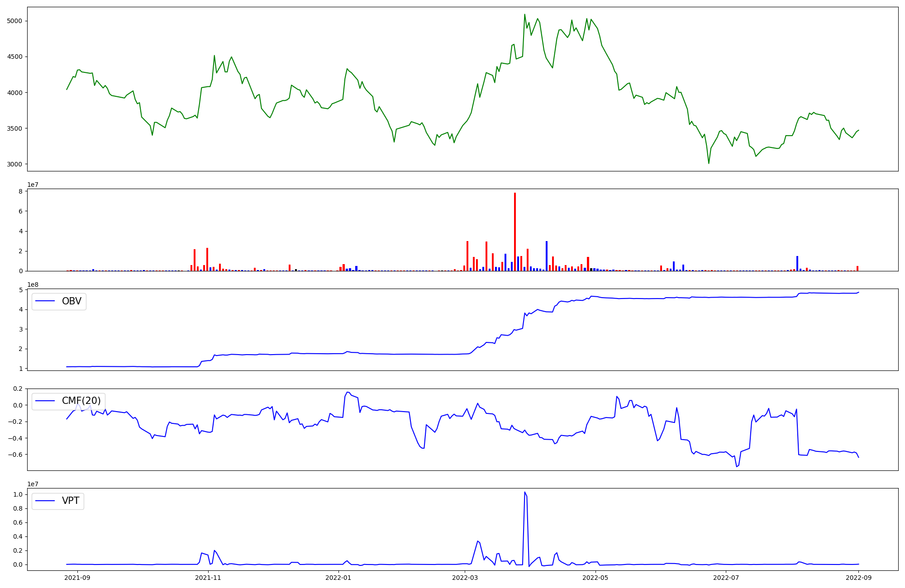Screen dimensions: 905x588
Task: Click the tallest blue volume bar
Action: click(547, 256)
